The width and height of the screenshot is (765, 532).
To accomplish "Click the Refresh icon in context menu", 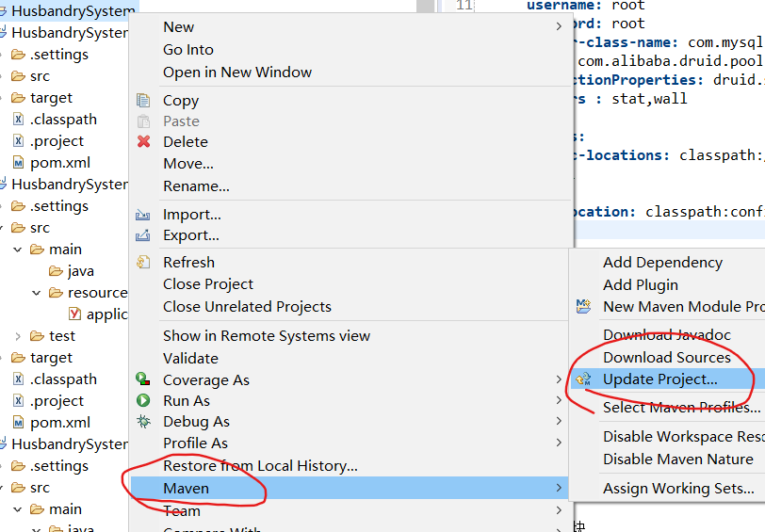I will click(143, 262).
